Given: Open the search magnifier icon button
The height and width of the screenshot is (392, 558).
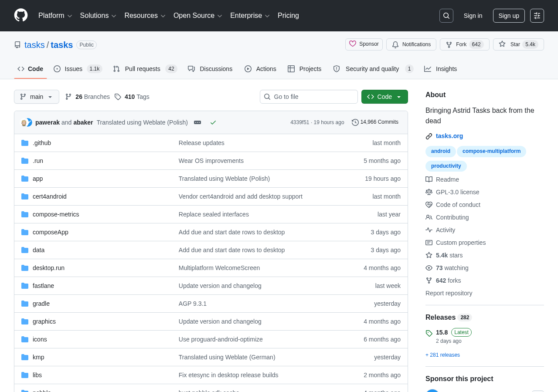Looking at the screenshot, I should click(x=446, y=16).
